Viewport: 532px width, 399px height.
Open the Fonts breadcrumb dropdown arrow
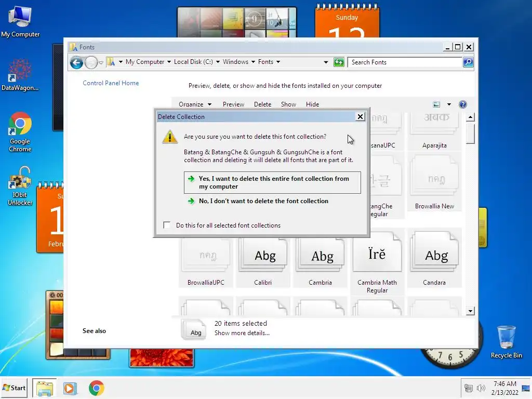278,62
